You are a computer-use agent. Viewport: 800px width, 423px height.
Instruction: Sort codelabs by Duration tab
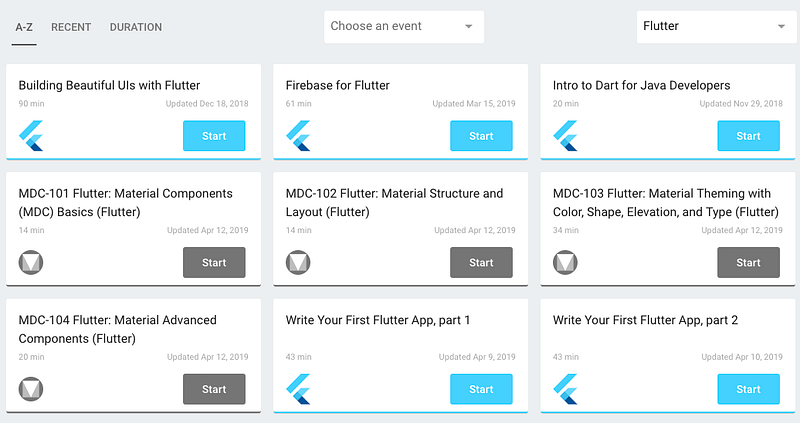coord(136,27)
